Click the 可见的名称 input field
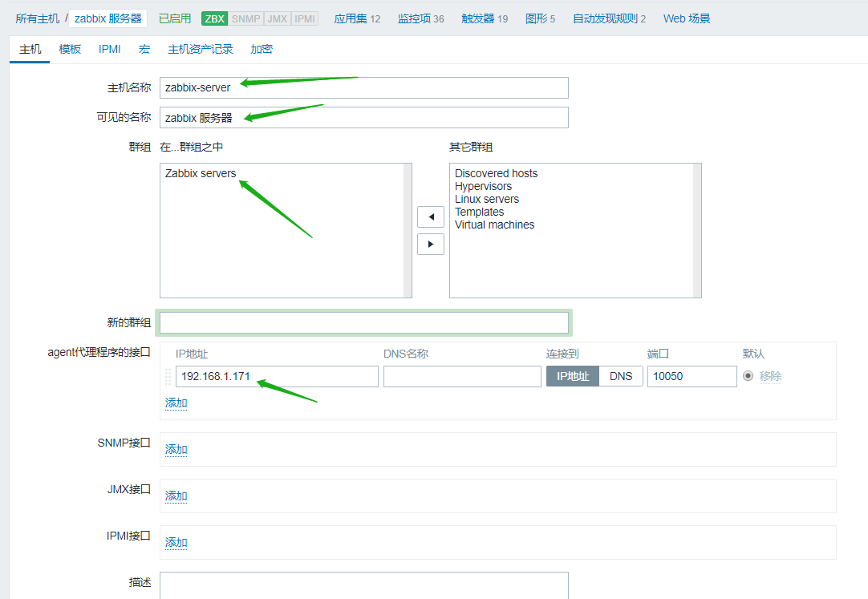The image size is (868, 599). click(363, 117)
